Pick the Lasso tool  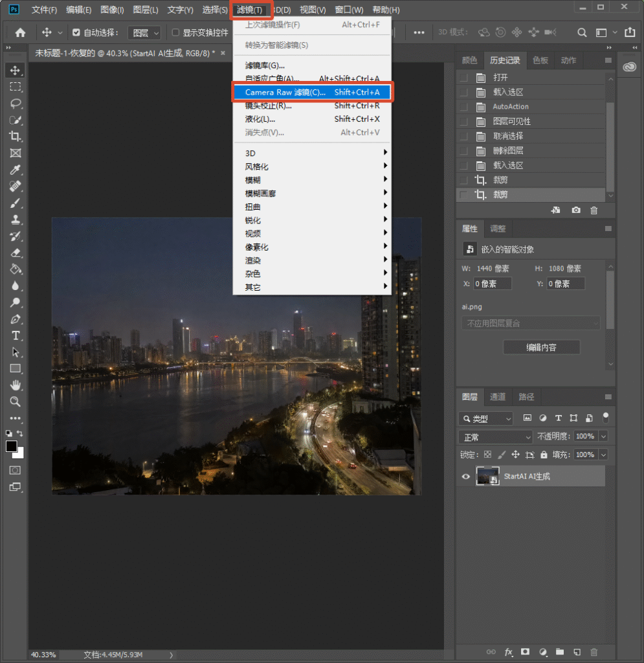click(x=16, y=104)
